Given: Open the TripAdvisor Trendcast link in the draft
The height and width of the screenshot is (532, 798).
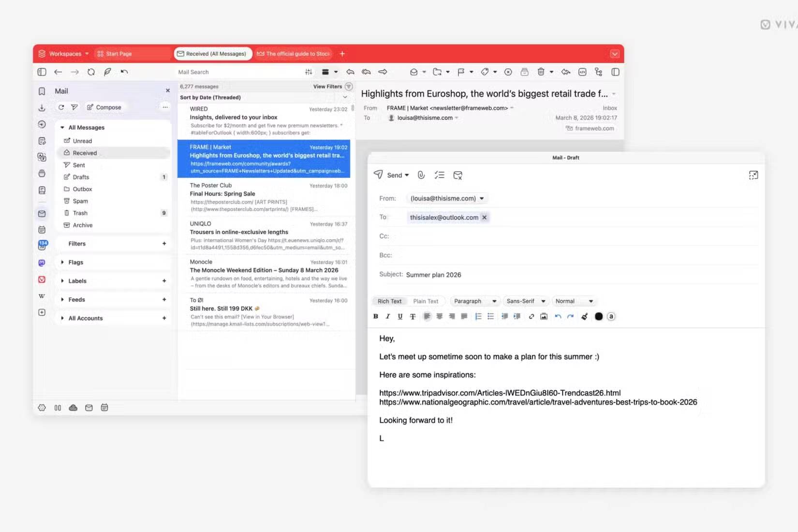Looking at the screenshot, I should click(x=501, y=393).
